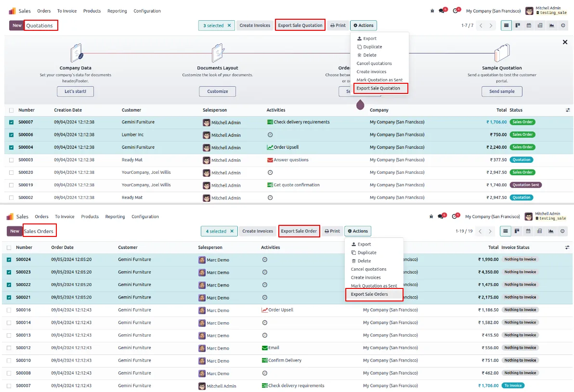Check the checkbox for quotation S00020

click(12, 172)
